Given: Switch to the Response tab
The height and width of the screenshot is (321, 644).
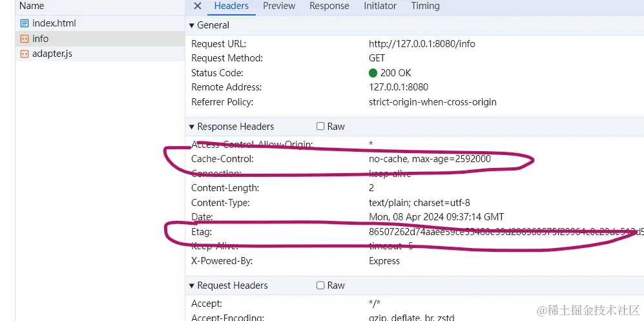Looking at the screenshot, I should (329, 6).
